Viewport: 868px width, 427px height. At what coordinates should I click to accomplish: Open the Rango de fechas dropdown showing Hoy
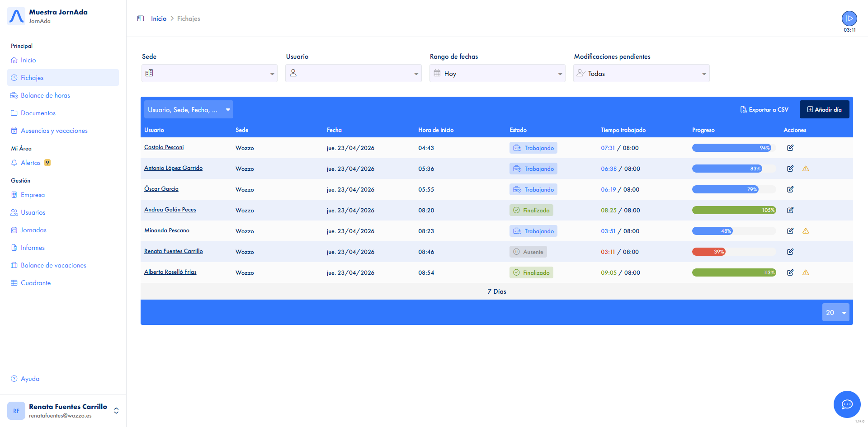point(497,73)
